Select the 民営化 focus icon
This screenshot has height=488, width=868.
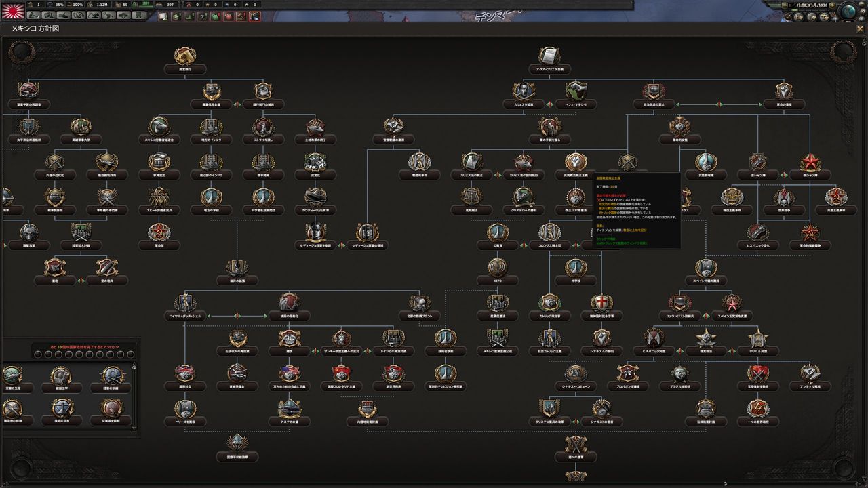coord(315,161)
